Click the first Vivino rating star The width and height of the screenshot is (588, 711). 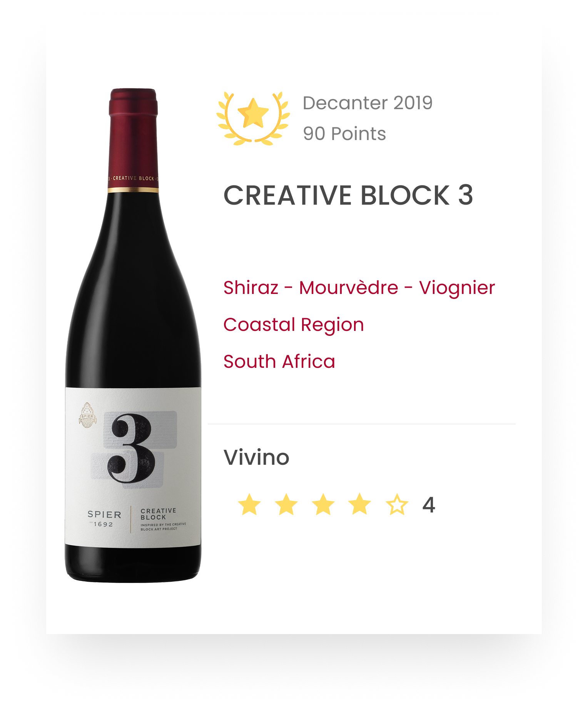tap(249, 504)
